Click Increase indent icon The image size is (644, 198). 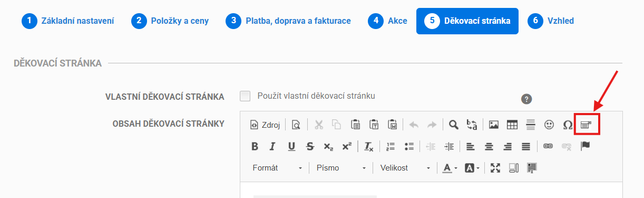(x=449, y=146)
